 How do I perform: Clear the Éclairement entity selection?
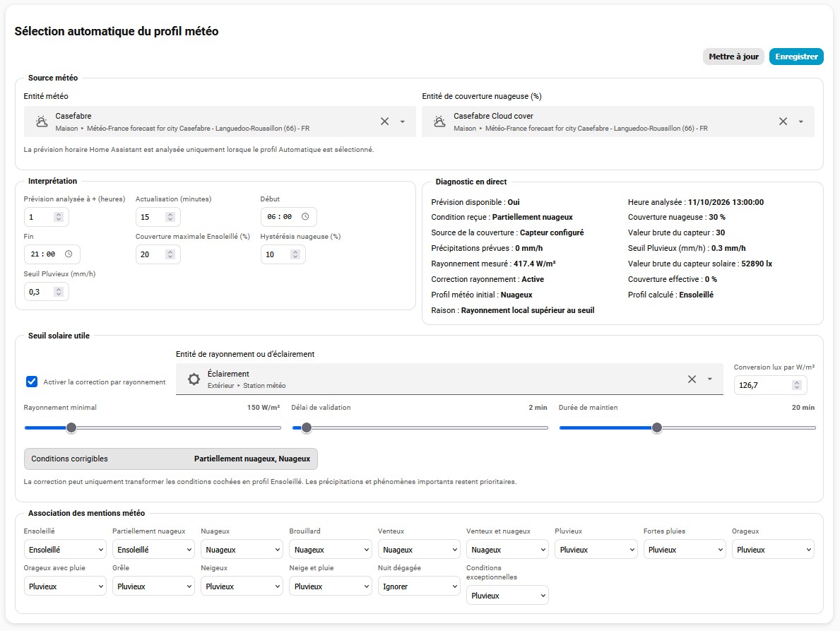[x=692, y=379]
